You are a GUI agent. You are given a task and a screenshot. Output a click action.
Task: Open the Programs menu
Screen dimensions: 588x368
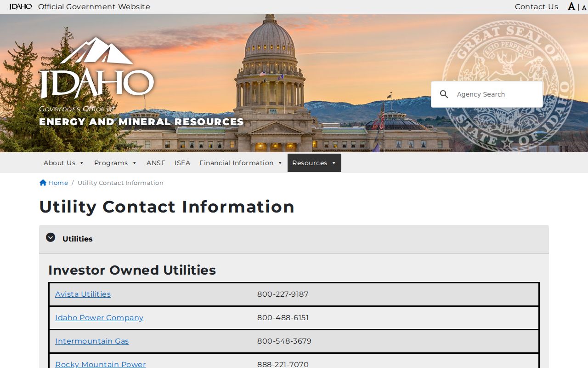115,163
